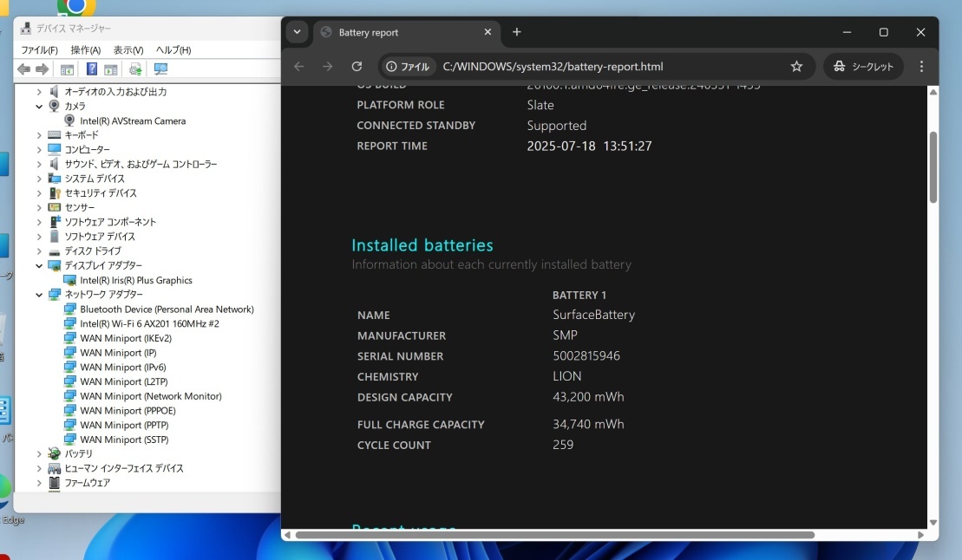This screenshot has height=560, width=962.
Task: Click the ファイル site info chip
Action: point(408,66)
